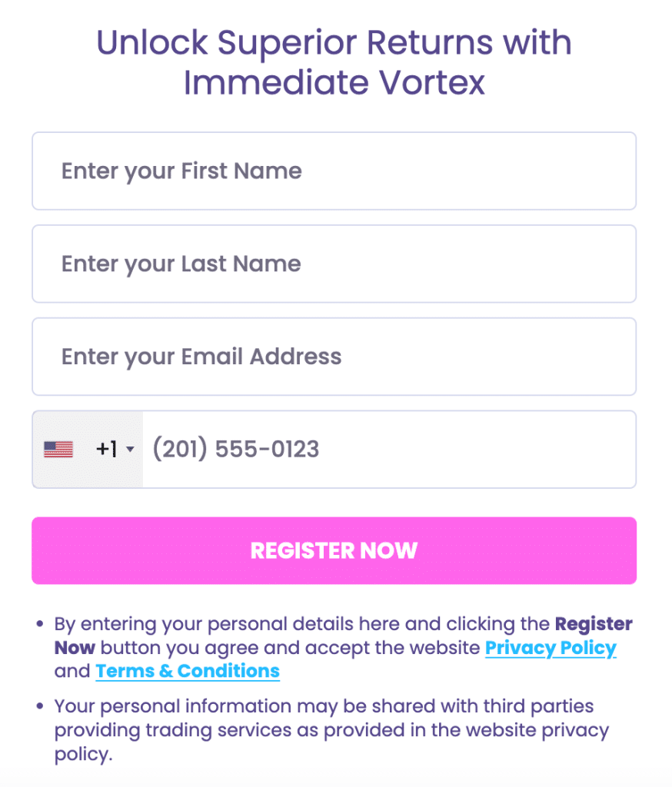Open the Privacy Policy link
The width and height of the screenshot is (672, 787).
point(551,648)
